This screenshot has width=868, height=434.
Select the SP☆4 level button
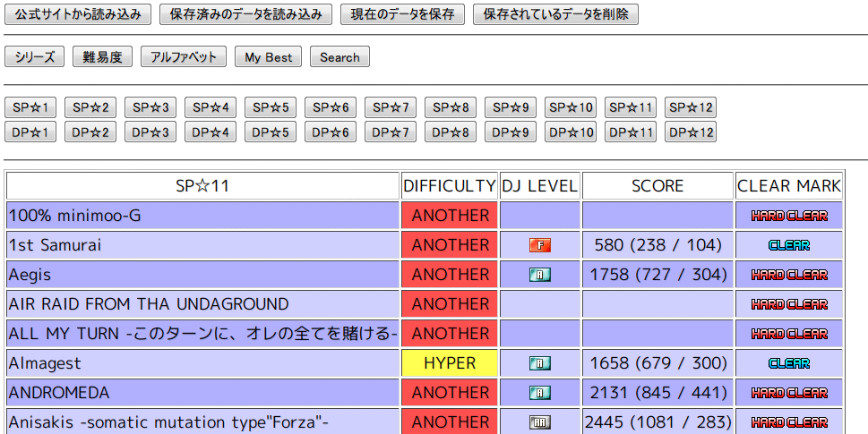(x=211, y=107)
